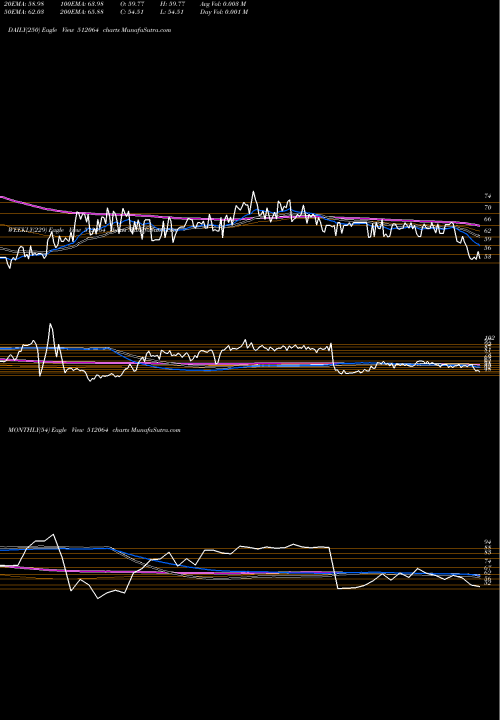
Task: Click the 74 label on daily chart axis
Action: (x=488, y=196)
